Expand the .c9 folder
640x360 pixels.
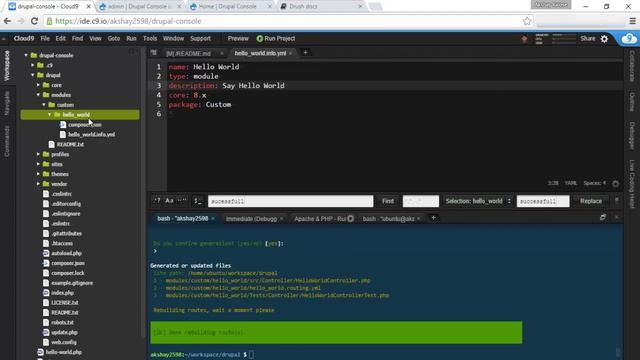(33, 65)
